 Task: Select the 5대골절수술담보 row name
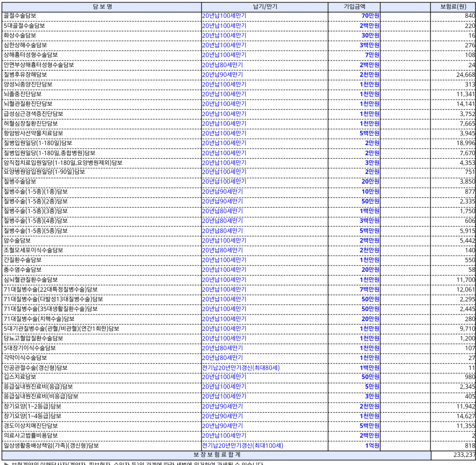(x=24, y=26)
